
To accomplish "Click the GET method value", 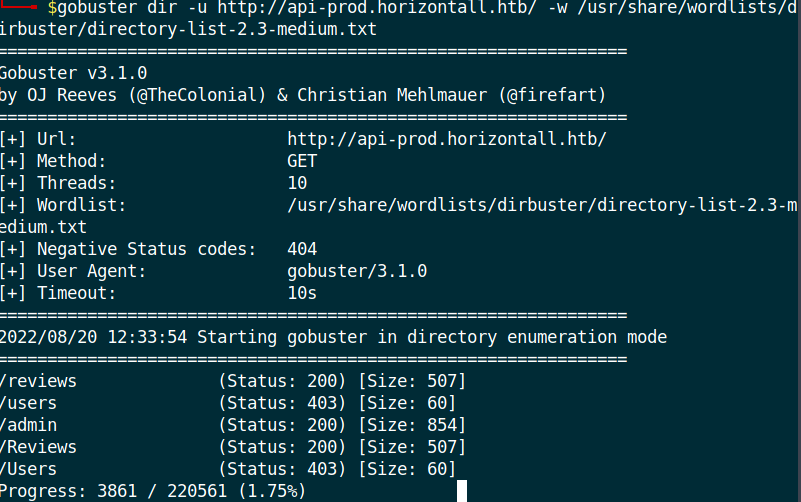I will coord(302,161).
